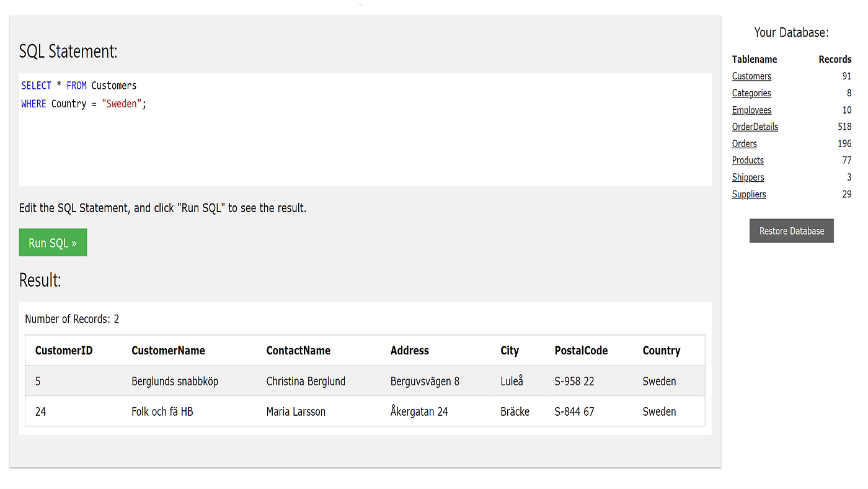
Task: Run the SQL statement
Action: (x=53, y=242)
